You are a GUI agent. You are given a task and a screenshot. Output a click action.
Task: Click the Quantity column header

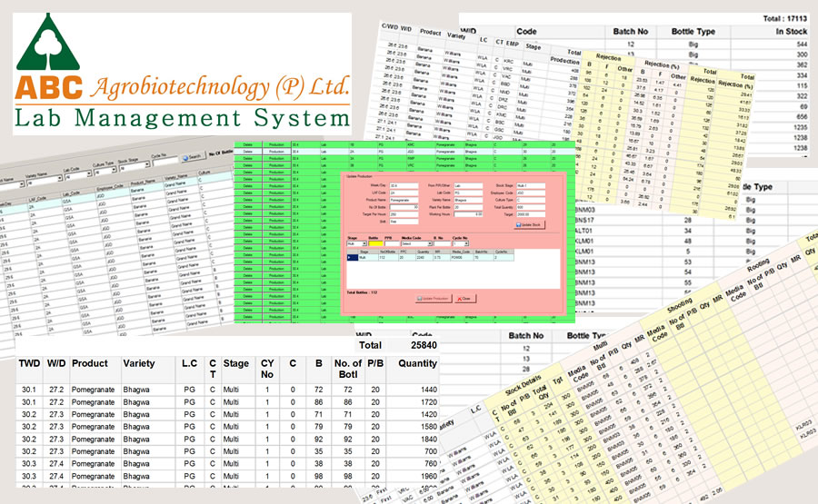[417, 363]
